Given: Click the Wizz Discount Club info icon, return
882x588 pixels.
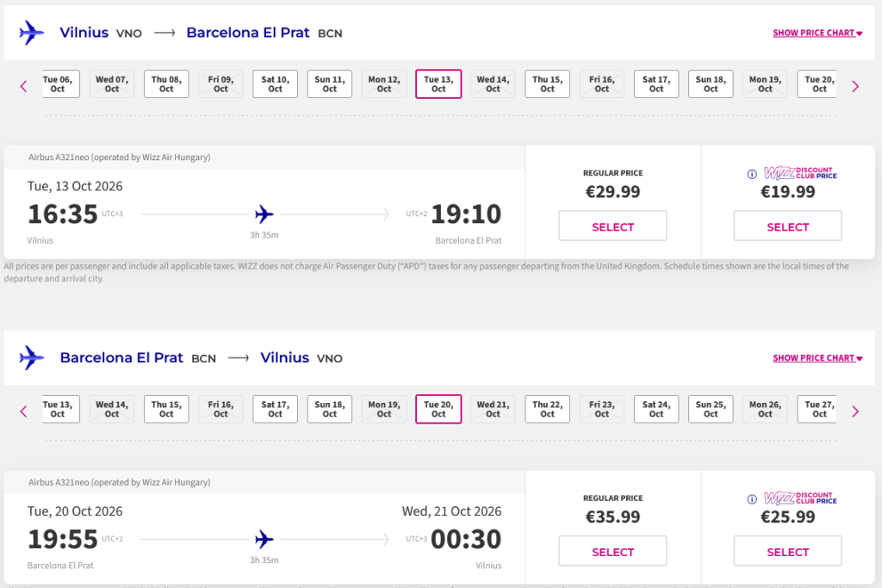Looking at the screenshot, I should pos(753,498).
